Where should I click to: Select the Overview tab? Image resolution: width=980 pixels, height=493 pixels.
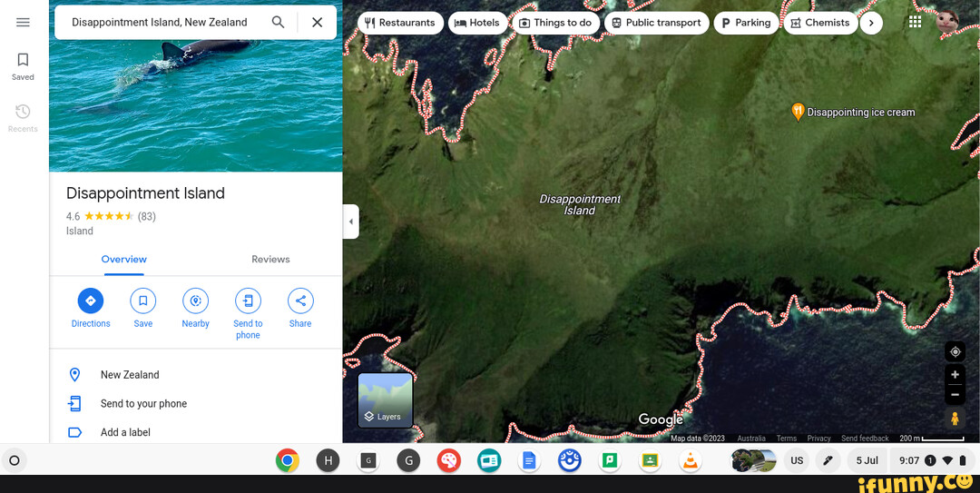pos(124,260)
